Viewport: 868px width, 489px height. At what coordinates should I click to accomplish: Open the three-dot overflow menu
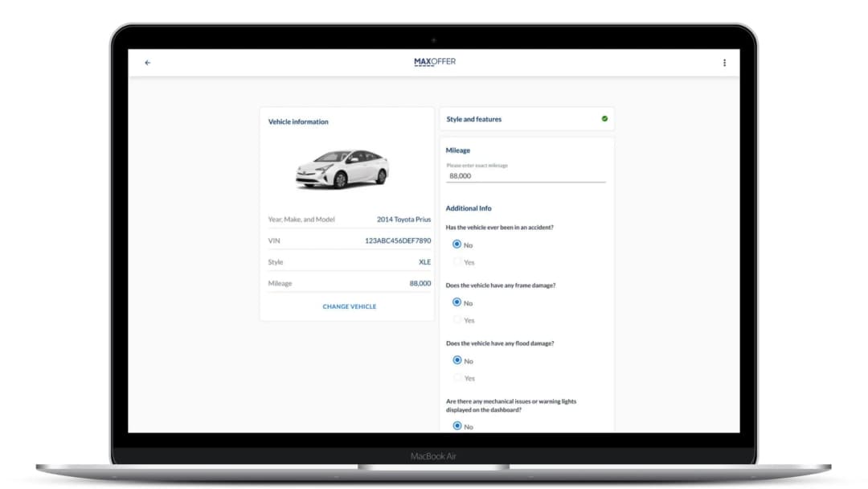coord(724,62)
